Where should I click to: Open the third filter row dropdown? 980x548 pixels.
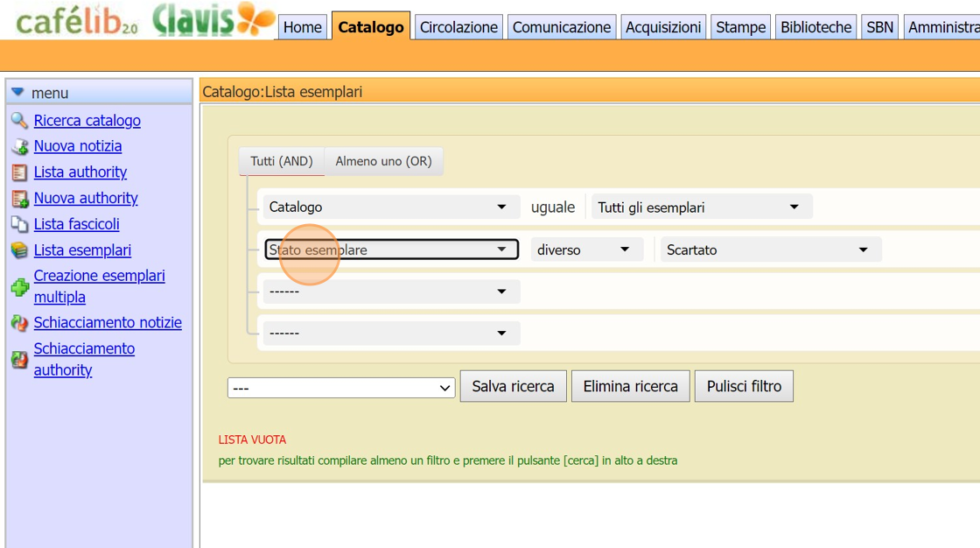click(391, 292)
